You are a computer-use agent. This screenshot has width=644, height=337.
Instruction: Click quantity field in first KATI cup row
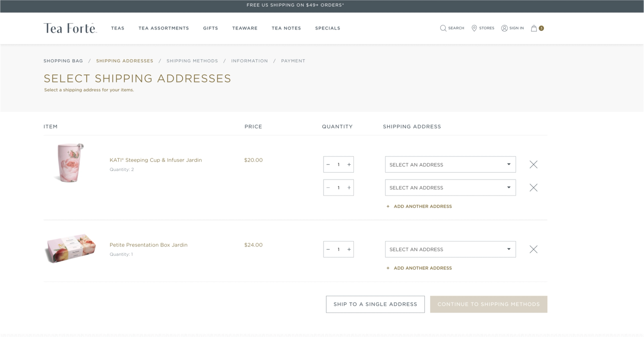pos(338,164)
